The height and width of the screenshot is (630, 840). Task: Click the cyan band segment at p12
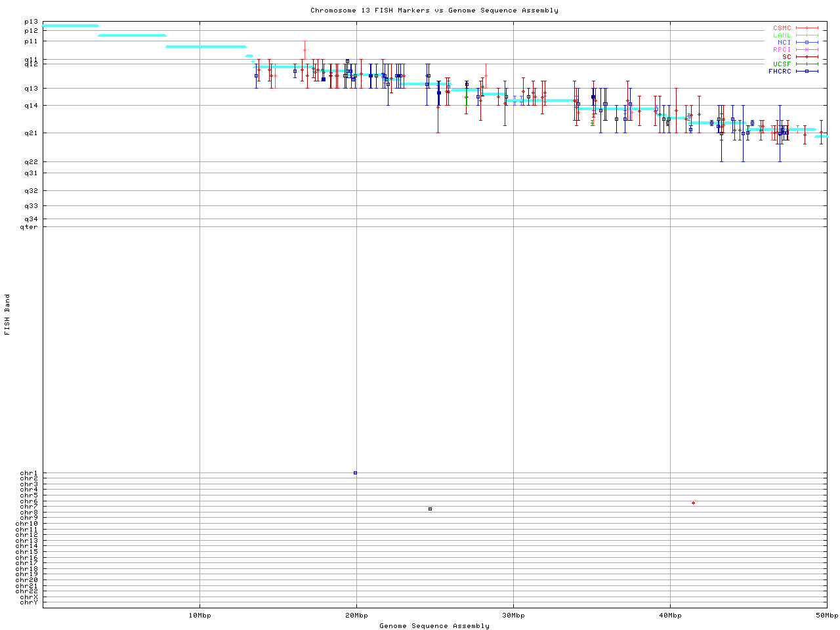coord(132,35)
